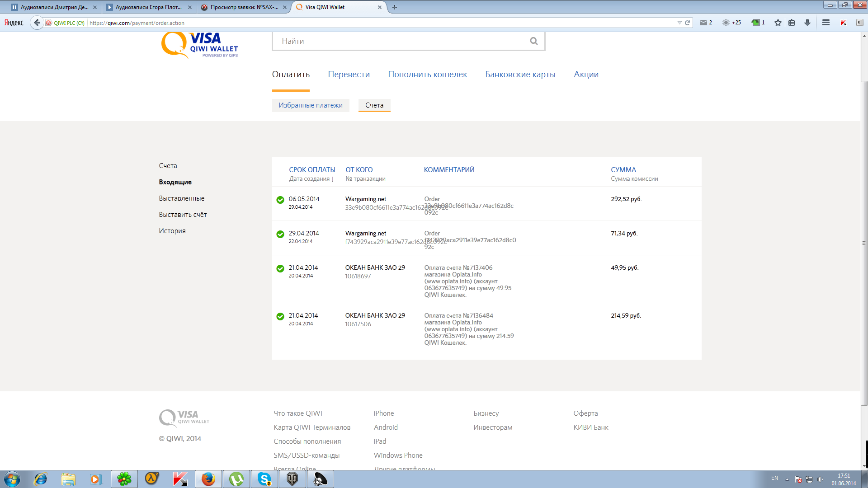Click Входящие in left sidebar
This screenshot has width=868, height=488.
175,182
